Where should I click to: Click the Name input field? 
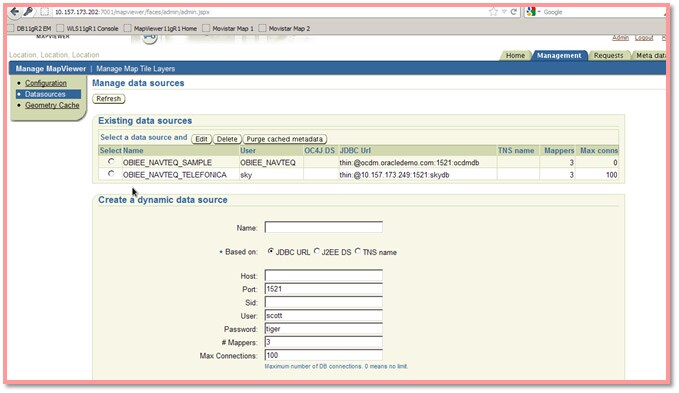[x=323, y=227]
